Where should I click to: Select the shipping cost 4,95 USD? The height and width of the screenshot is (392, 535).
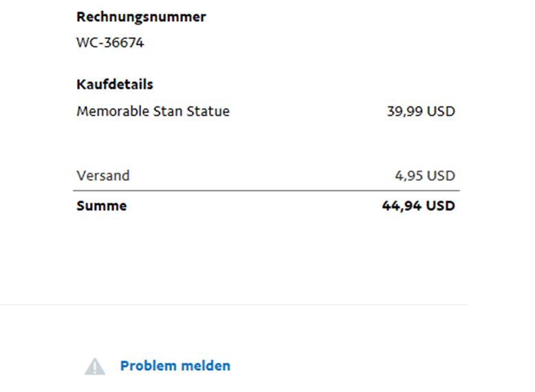pos(424,175)
